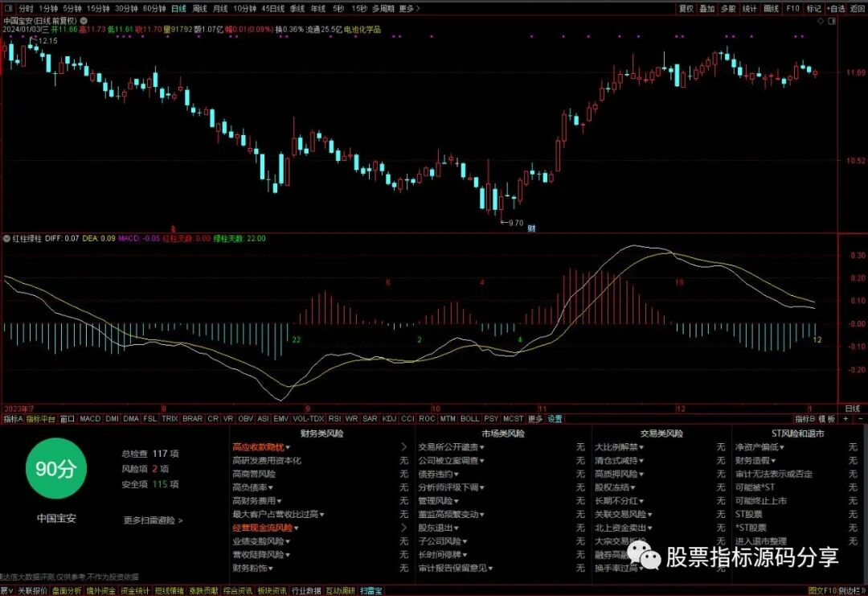868x596 pixels.
Task: Open 高应收款隐忧 details arrow
Action: click(403, 447)
